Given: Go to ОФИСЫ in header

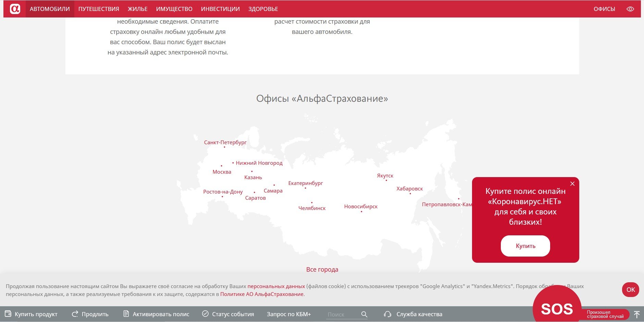Looking at the screenshot, I should tap(604, 9).
